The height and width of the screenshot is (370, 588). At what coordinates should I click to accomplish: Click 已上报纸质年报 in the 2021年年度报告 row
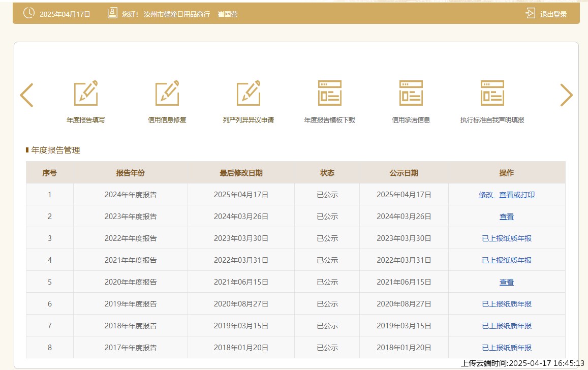pyautogui.click(x=507, y=260)
